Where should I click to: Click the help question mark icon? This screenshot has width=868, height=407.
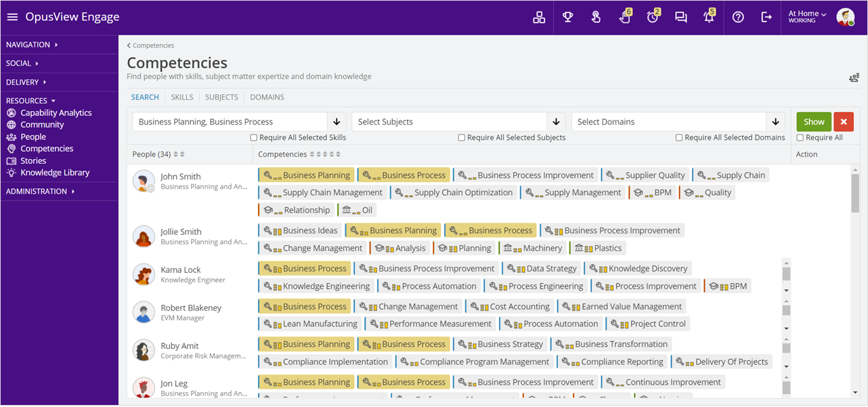tap(738, 18)
